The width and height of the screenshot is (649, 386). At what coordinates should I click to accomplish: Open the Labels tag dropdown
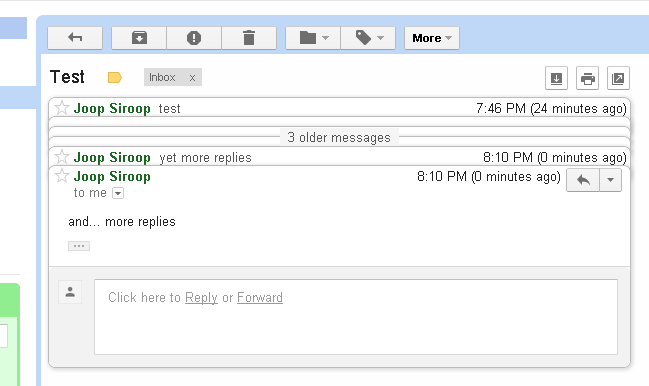368,38
